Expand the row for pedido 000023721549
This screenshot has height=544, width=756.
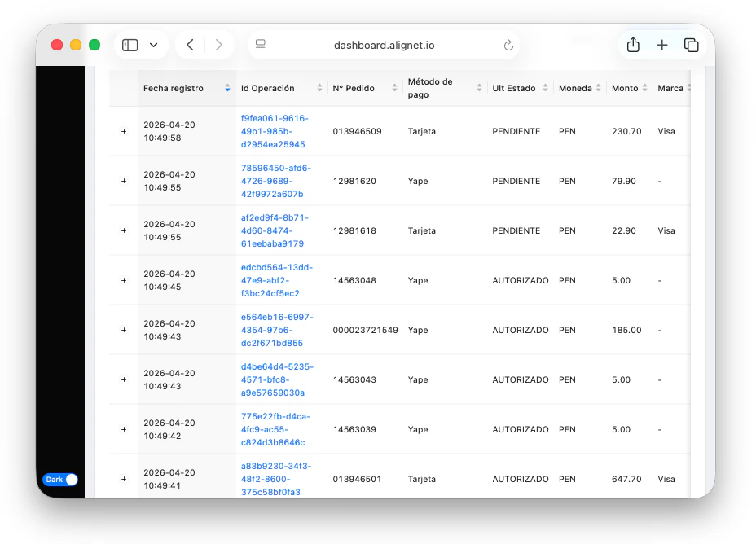(124, 330)
